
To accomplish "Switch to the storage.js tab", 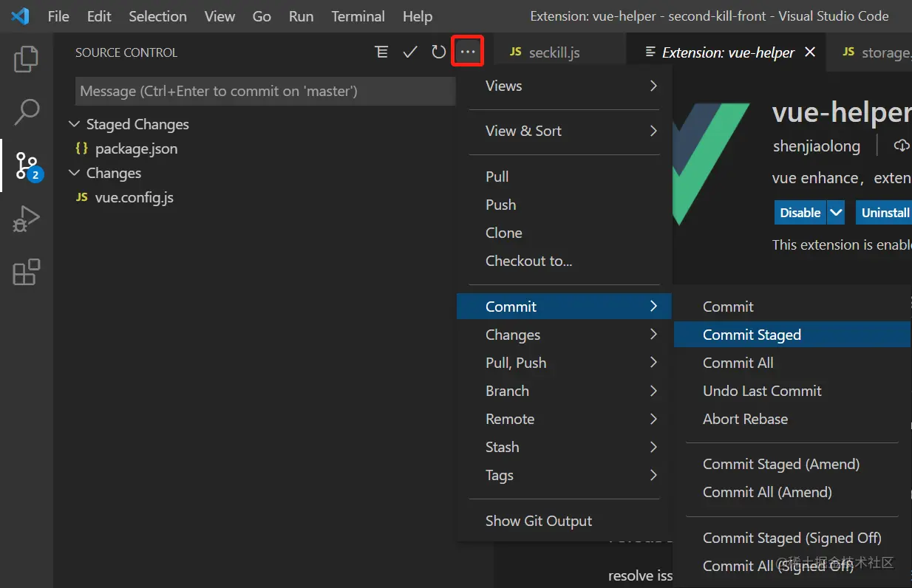I will tap(870, 52).
